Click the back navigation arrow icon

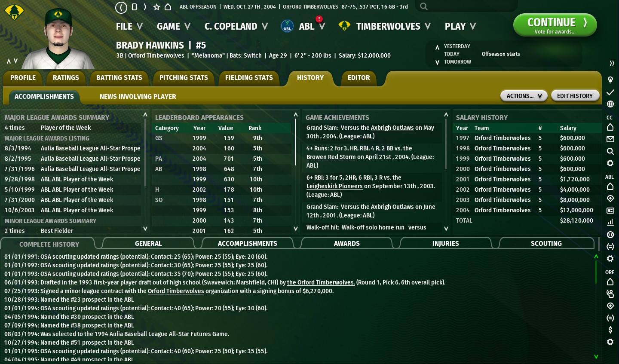pyautogui.click(x=121, y=7)
